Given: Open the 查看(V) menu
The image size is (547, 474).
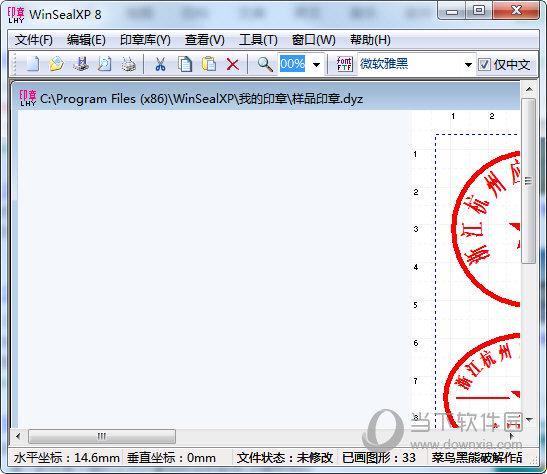Looking at the screenshot, I should point(205,40).
